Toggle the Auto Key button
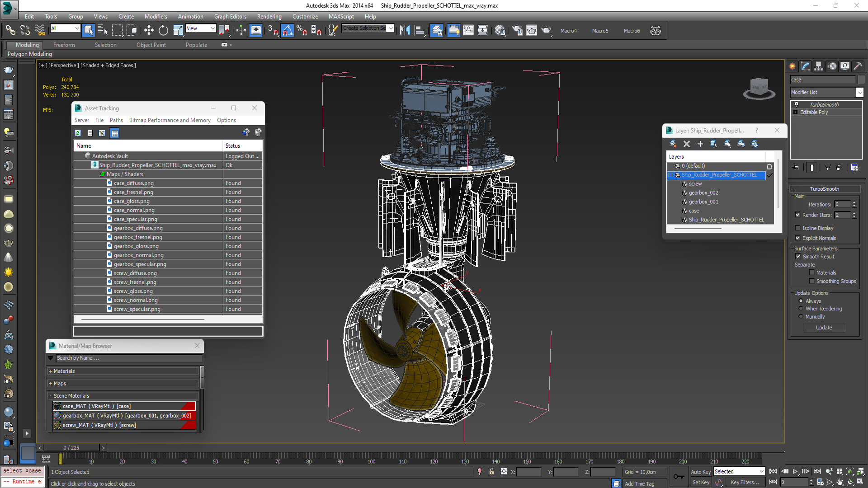868x488 pixels. point(700,472)
